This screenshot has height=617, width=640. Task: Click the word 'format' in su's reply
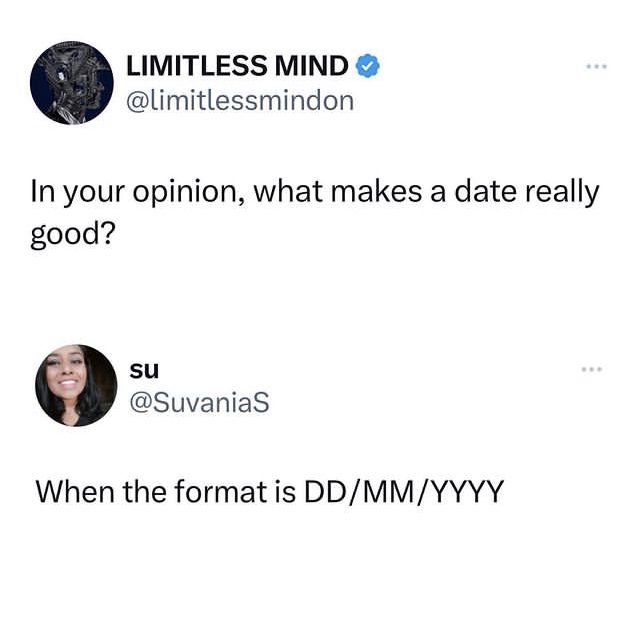tap(220, 491)
